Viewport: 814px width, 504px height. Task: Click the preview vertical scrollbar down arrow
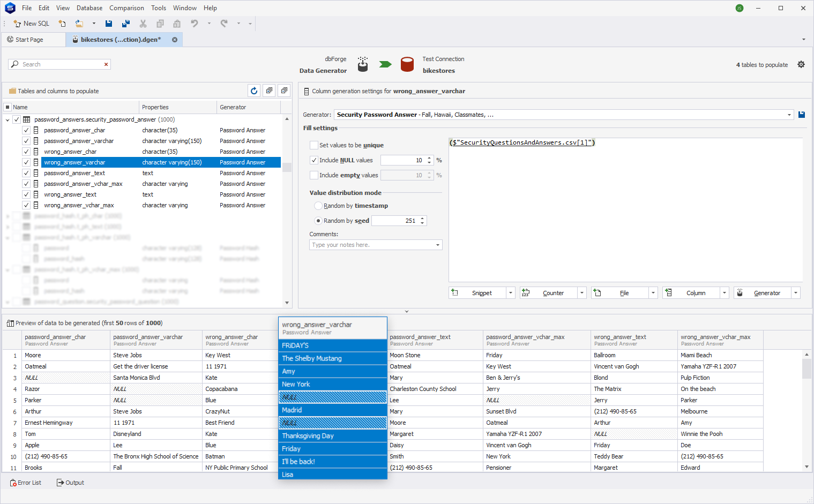coord(806,467)
